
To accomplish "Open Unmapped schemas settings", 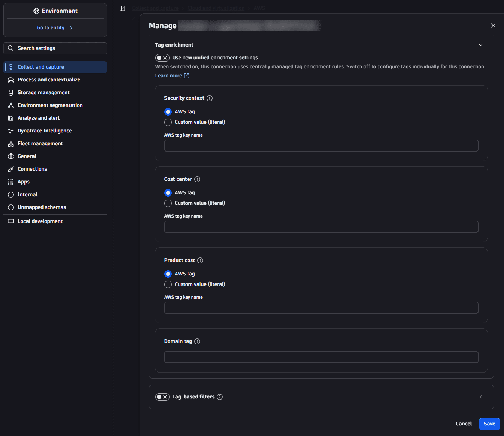I will point(55,207).
